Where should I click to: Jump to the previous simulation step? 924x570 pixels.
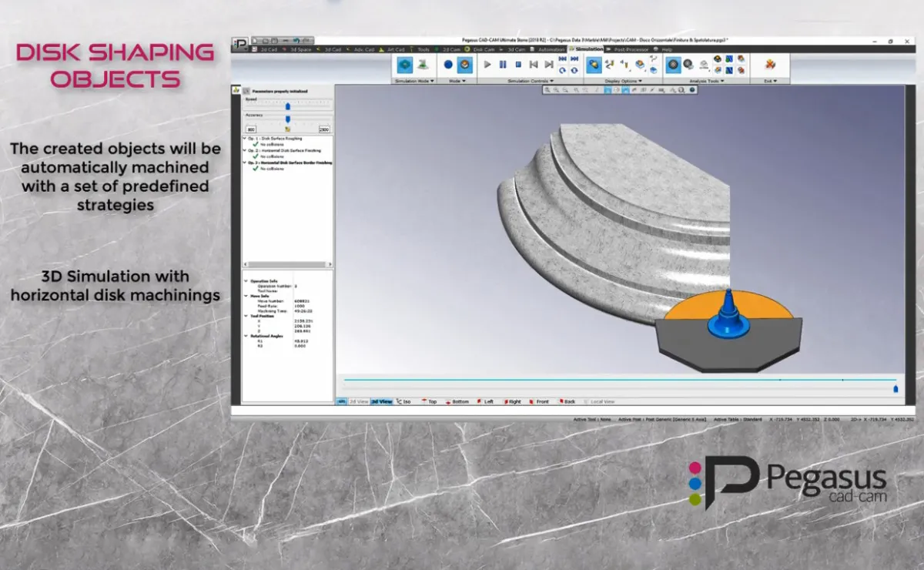pos(533,65)
